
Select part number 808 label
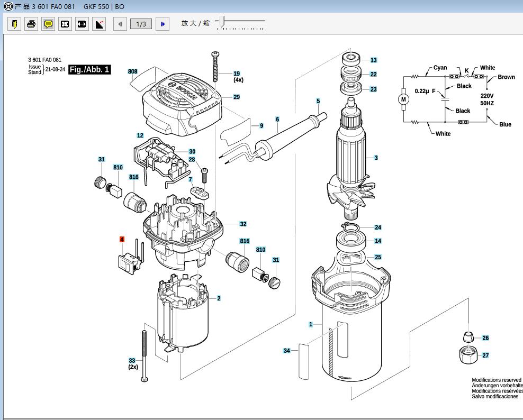point(132,71)
